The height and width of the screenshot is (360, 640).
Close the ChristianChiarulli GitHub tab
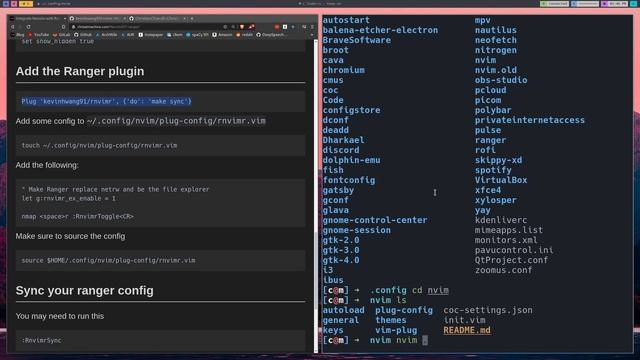[x=184, y=18]
